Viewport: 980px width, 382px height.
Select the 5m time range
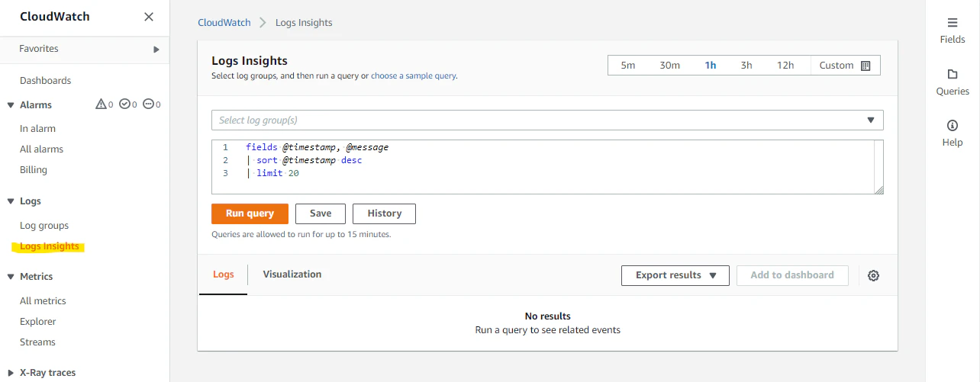pyautogui.click(x=628, y=66)
